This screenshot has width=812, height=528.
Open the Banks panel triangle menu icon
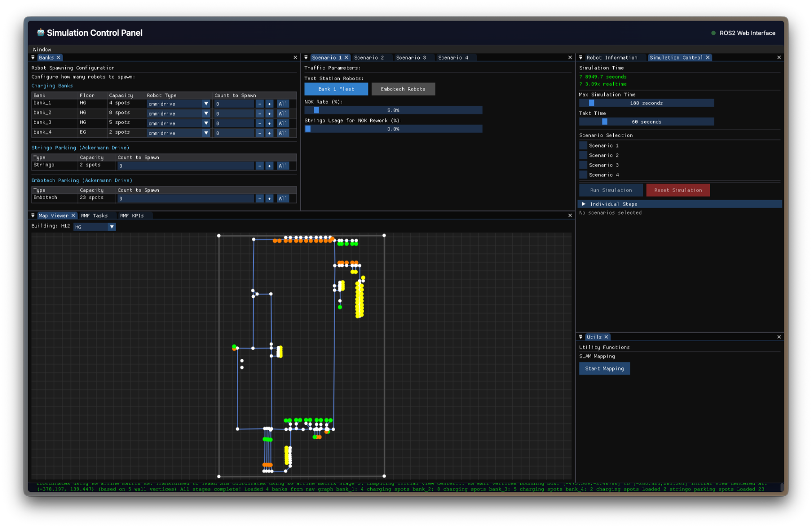33,58
